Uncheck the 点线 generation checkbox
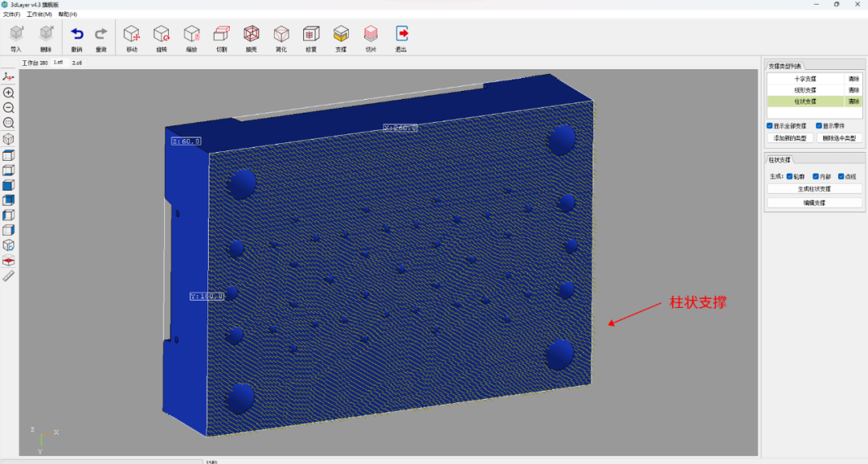Viewport: 868px width, 464px height. [x=841, y=177]
